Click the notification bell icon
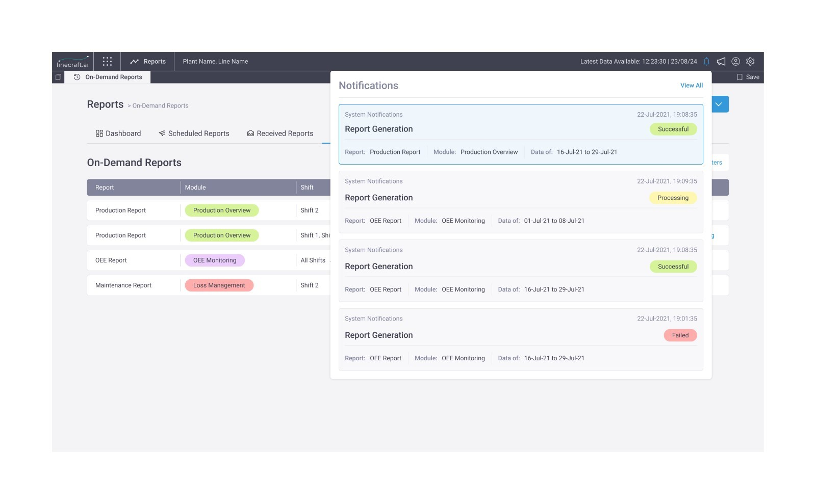The image size is (816, 504). click(706, 62)
